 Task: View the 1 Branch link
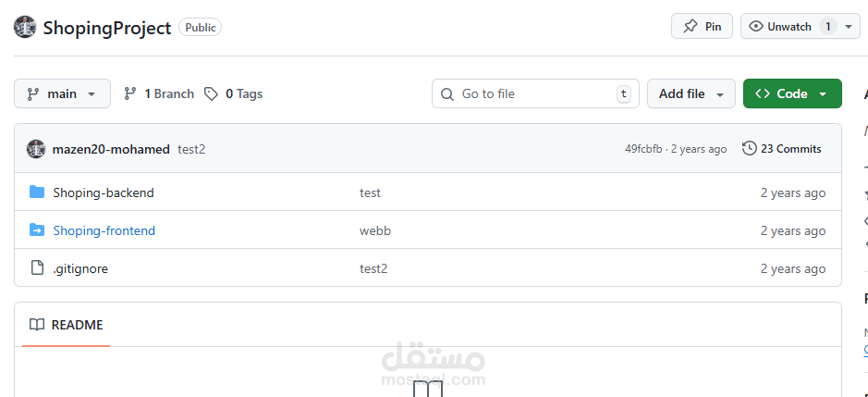[169, 93]
